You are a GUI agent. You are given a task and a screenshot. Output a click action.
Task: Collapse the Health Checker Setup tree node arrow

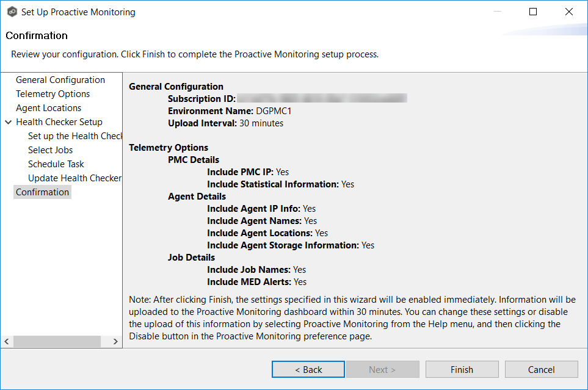(8, 122)
